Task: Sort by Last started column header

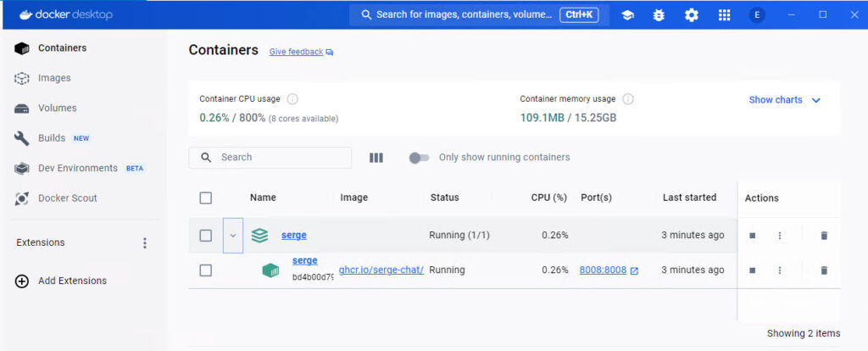Action: 689,198
